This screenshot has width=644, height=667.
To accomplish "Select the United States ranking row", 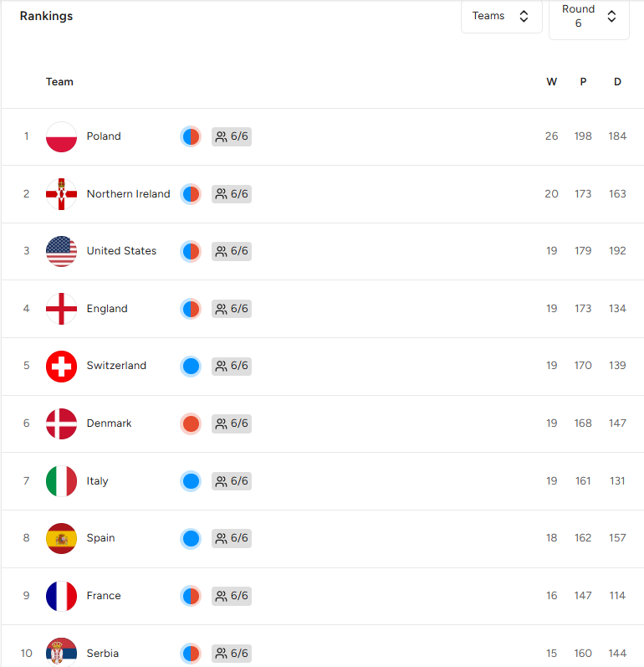I will [323, 251].
